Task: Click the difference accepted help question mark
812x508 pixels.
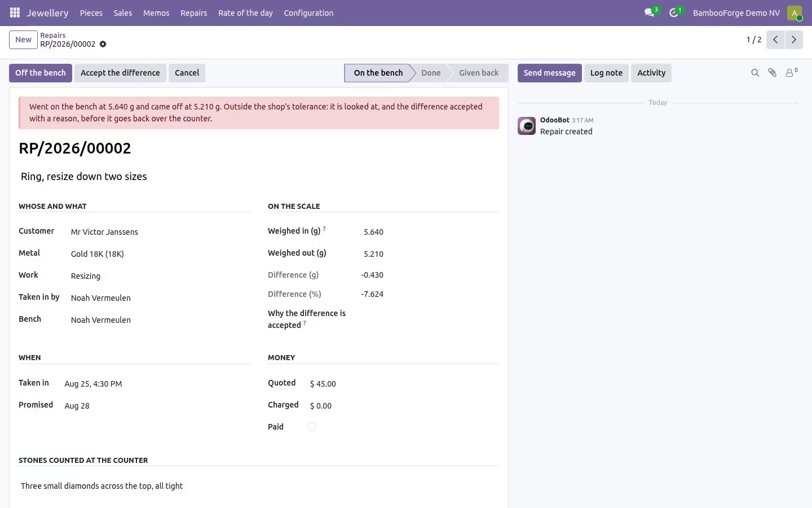Action: pyautogui.click(x=304, y=323)
